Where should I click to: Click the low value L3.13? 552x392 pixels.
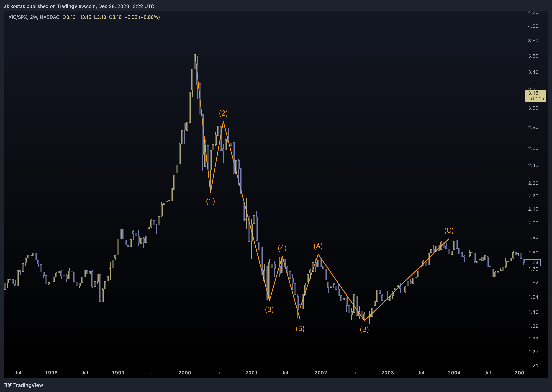pos(100,17)
